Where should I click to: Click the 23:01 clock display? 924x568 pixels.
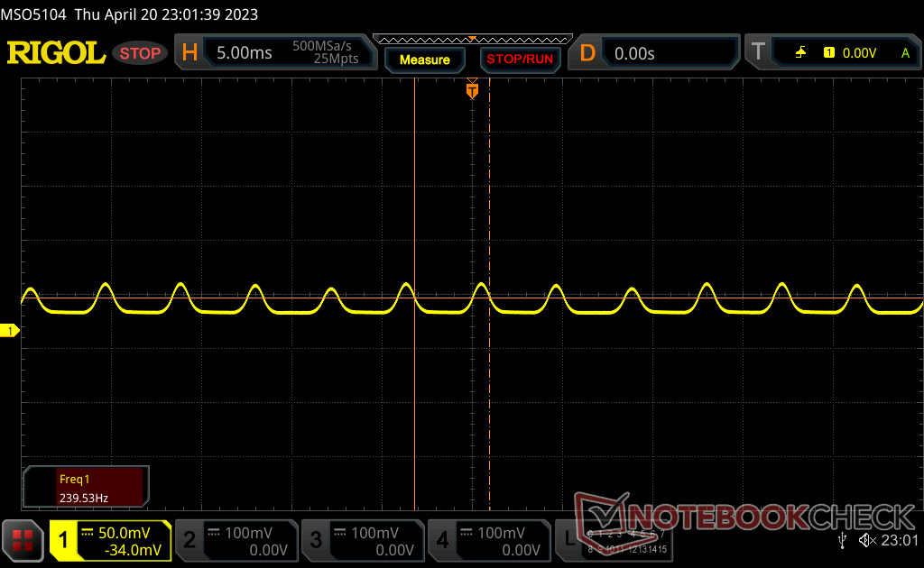click(900, 540)
